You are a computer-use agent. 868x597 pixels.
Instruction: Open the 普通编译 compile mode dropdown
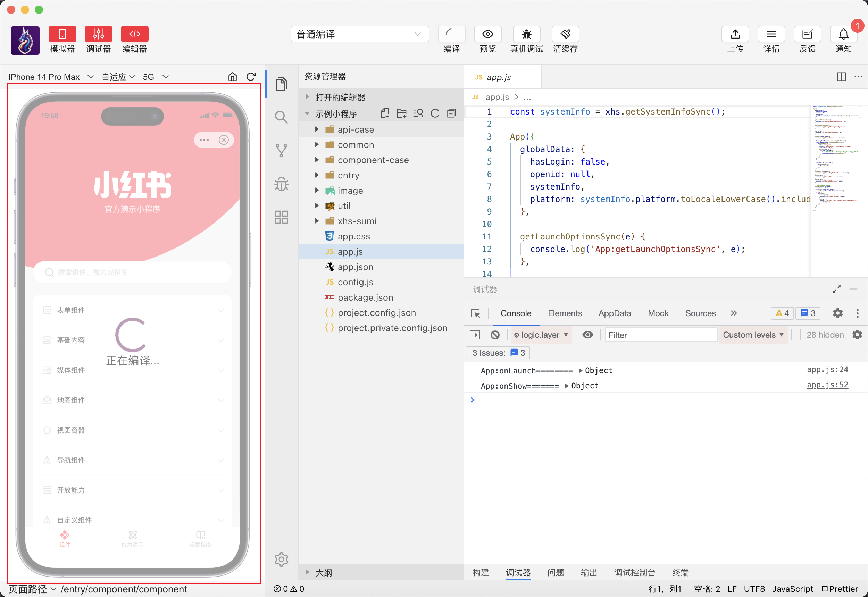tap(360, 34)
